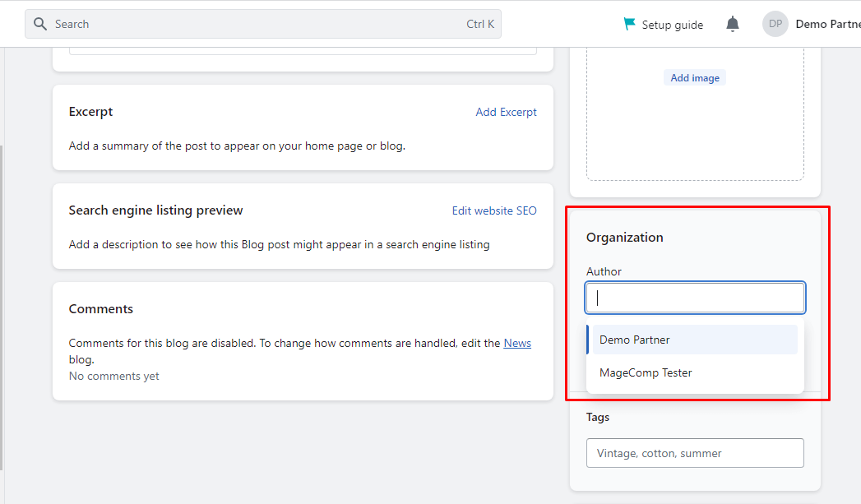Click the Tags input field
861x504 pixels.
(695, 453)
